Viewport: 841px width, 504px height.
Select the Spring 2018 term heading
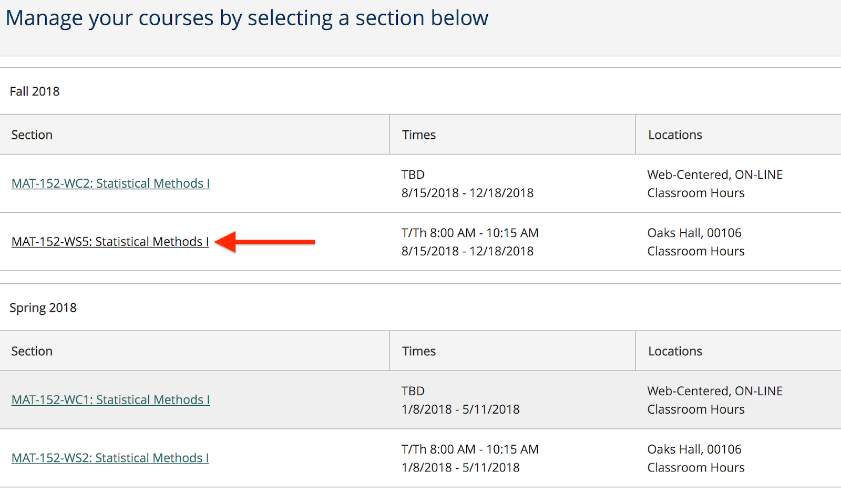(x=43, y=308)
